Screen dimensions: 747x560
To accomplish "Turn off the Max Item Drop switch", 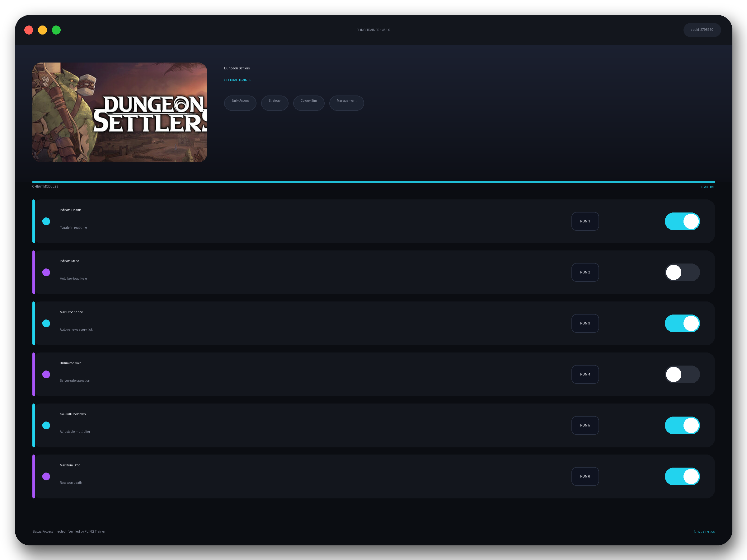I will pyautogui.click(x=682, y=476).
